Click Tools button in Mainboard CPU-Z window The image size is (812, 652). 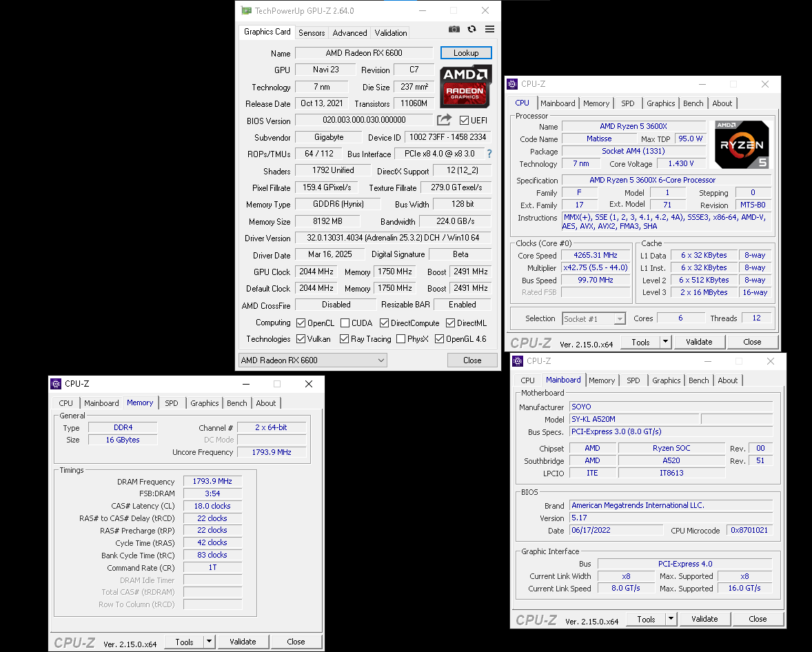(x=646, y=619)
